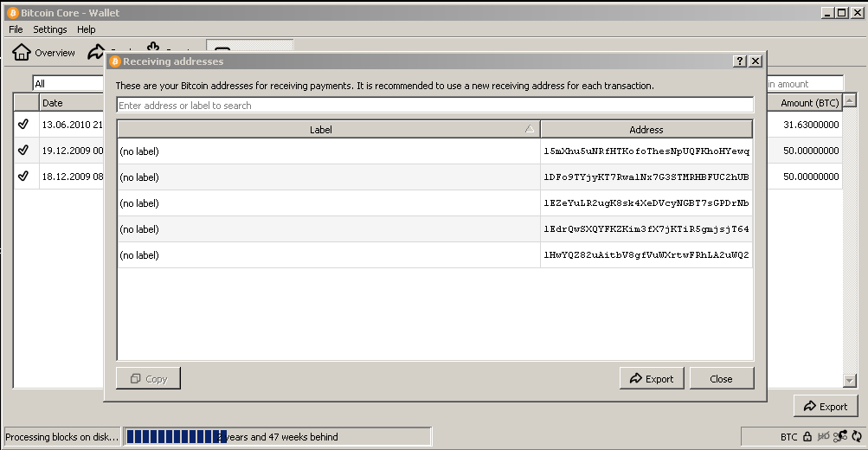868x450 pixels.
Task: Click the 50.00000000 amount in 19.12.2009 row
Action: click(x=804, y=151)
